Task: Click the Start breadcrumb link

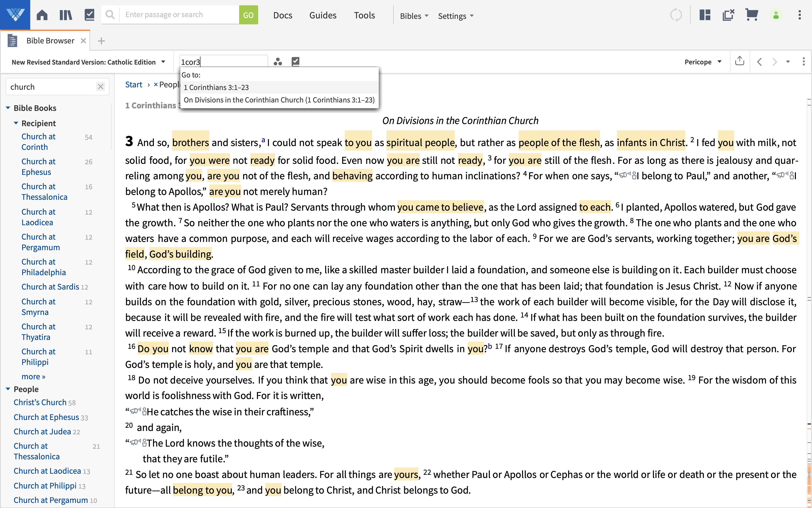Action: (134, 84)
